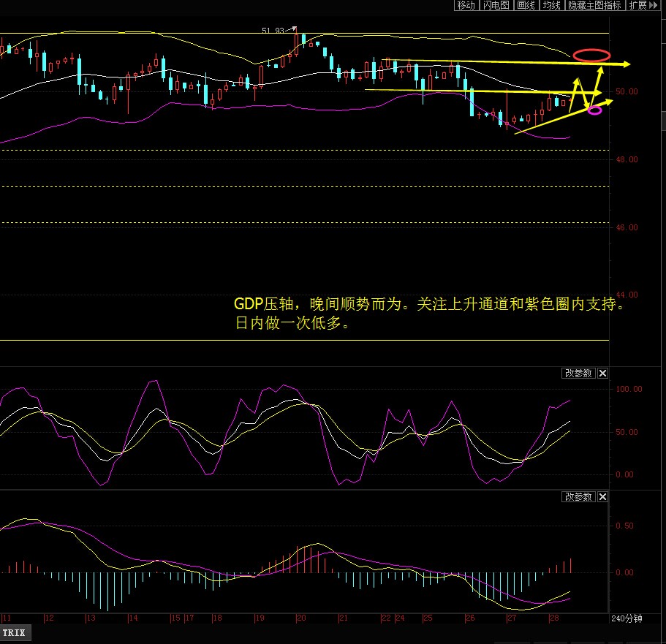The image size is (666, 644).
Task: Select date 25 on the time axis
Action: point(427,618)
